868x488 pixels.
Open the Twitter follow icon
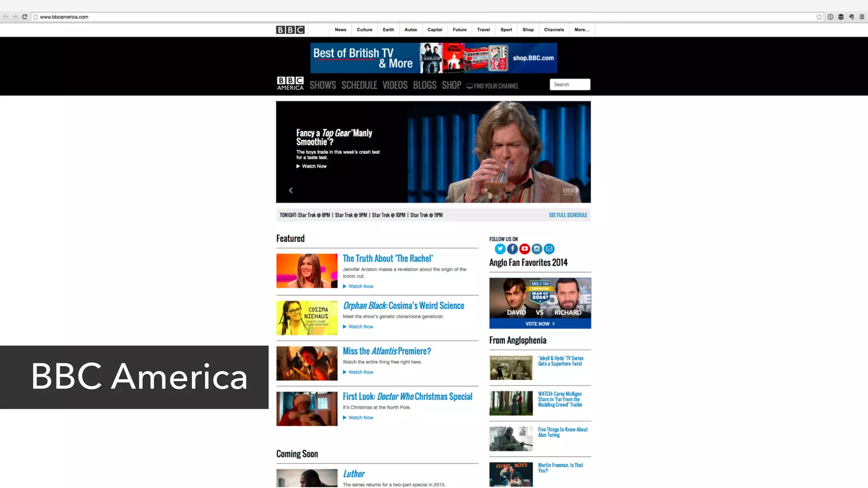click(500, 249)
